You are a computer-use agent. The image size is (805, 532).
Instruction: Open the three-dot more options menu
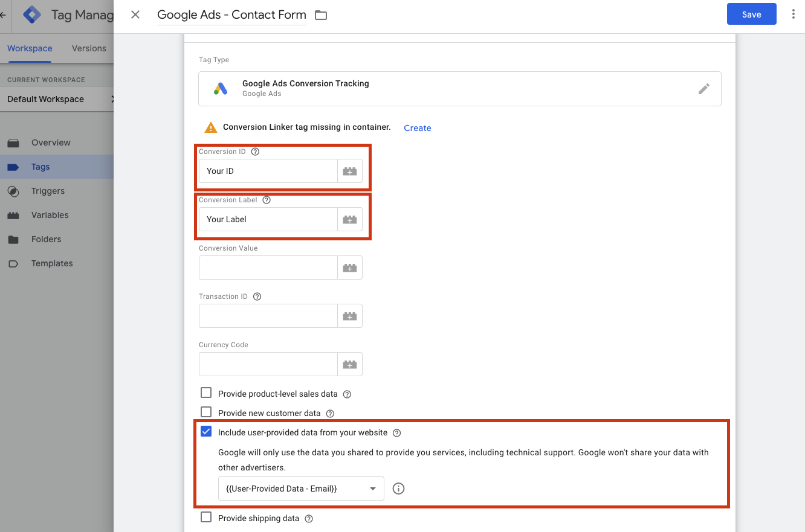(x=793, y=14)
